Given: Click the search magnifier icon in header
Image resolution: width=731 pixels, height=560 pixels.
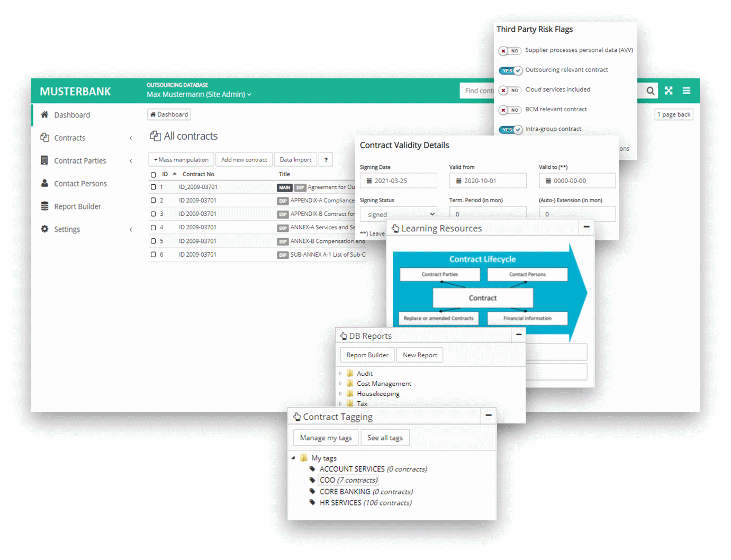Looking at the screenshot, I should tap(651, 91).
